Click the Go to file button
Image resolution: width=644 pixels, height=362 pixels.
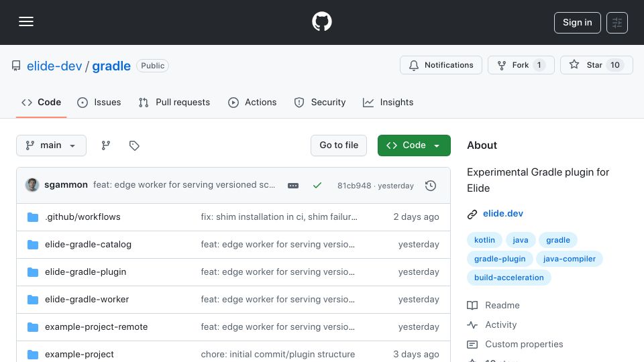pos(339,145)
